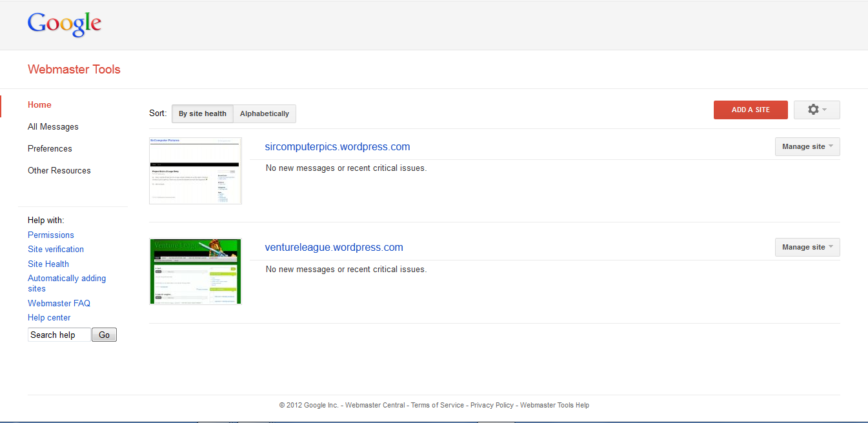This screenshot has width=868, height=423.
Task: Open the Webmaster FAQ
Action: pyautogui.click(x=59, y=303)
